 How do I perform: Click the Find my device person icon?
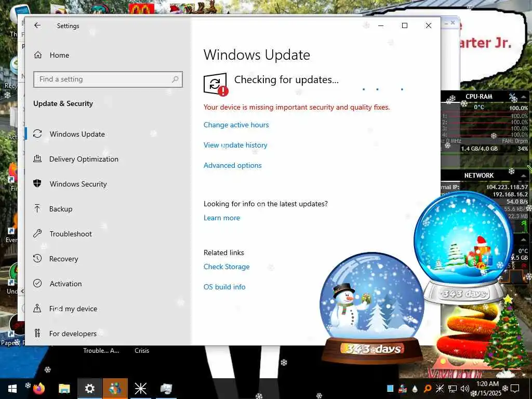(37, 308)
